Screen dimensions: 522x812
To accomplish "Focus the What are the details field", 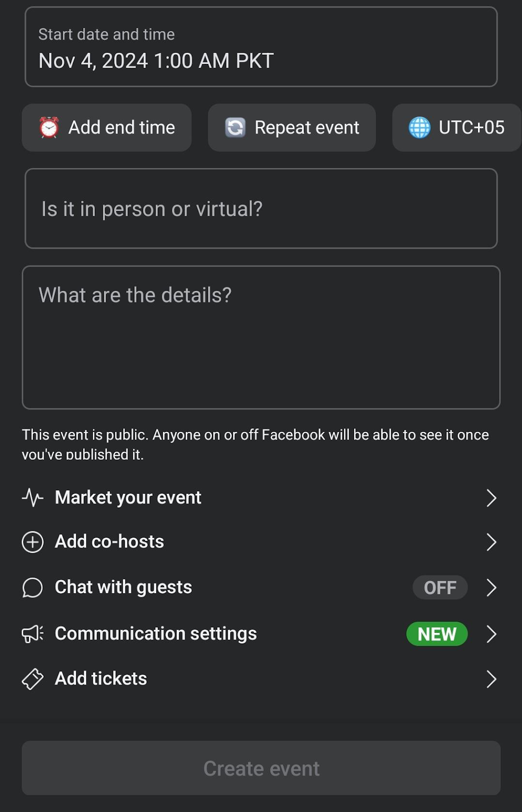I will tap(261, 337).
